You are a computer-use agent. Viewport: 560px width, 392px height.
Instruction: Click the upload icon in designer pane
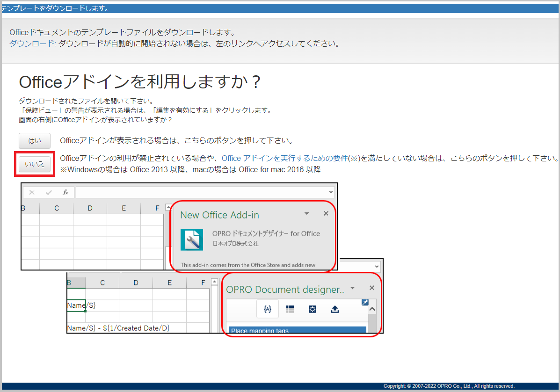pos(335,309)
